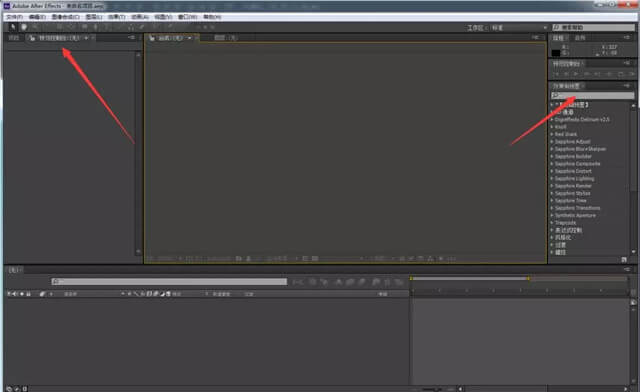Image resolution: width=640 pixels, height=392 pixels.
Task: Open the 效果(T) menu
Action: [x=117, y=17]
